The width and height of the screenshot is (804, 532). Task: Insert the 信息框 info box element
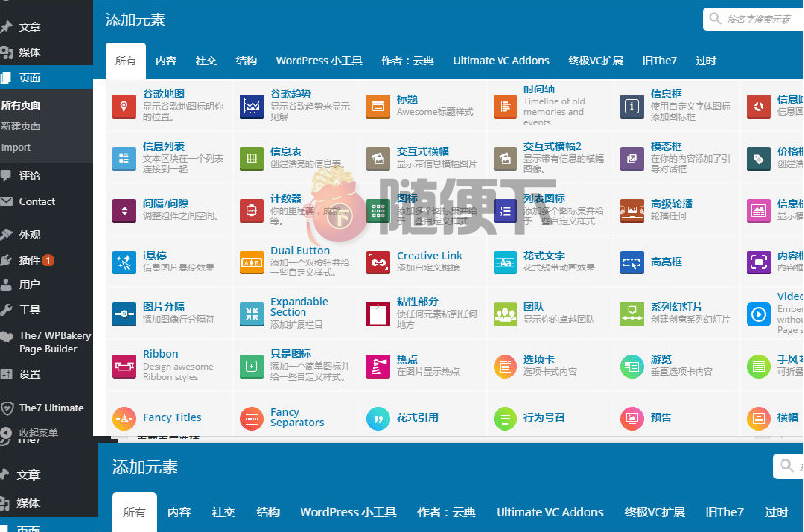[632, 107]
